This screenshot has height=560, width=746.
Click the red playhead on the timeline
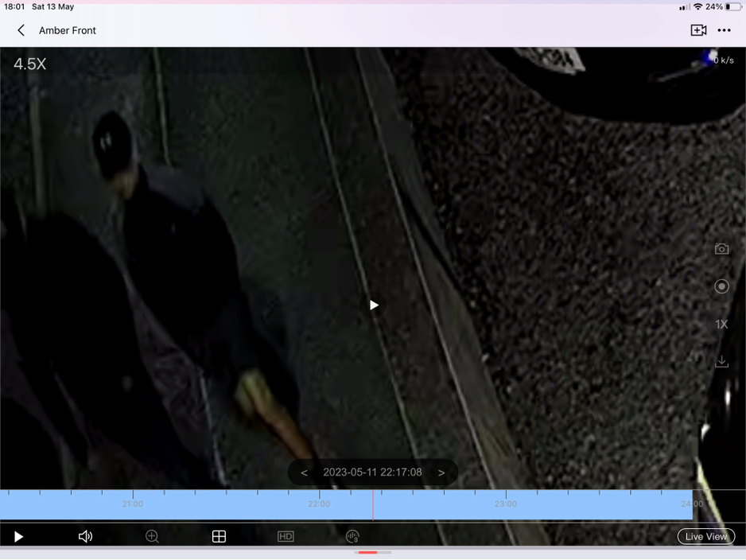pyautogui.click(x=373, y=505)
